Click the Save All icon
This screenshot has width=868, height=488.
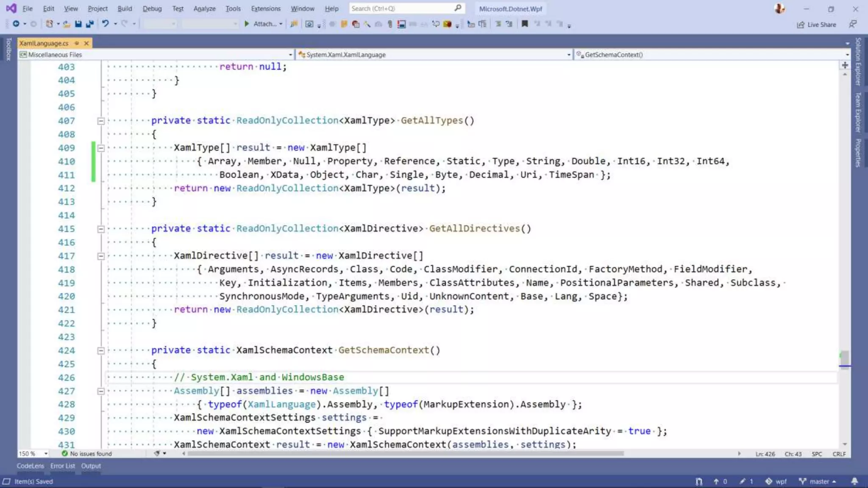pyautogui.click(x=89, y=24)
